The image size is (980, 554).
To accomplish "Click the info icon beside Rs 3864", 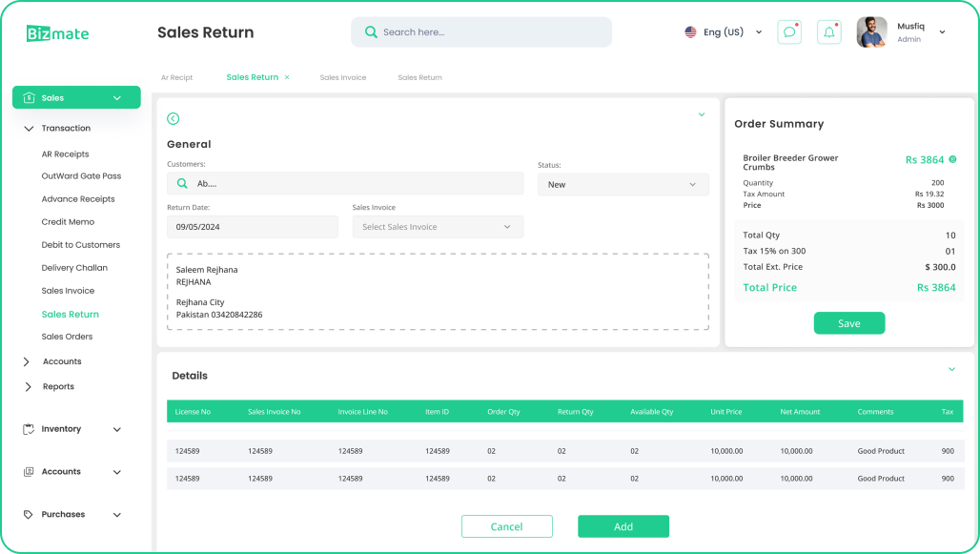I will tap(952, 159).
